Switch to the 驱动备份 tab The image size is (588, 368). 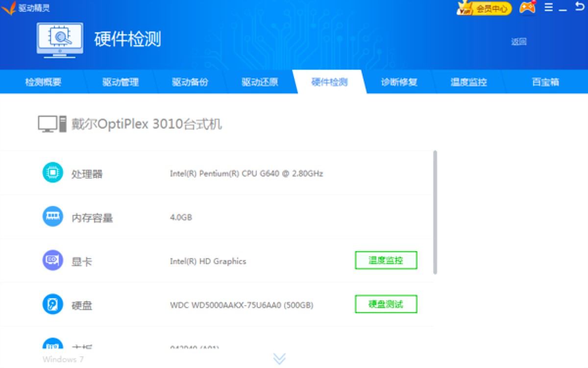[x=190, y=82]
